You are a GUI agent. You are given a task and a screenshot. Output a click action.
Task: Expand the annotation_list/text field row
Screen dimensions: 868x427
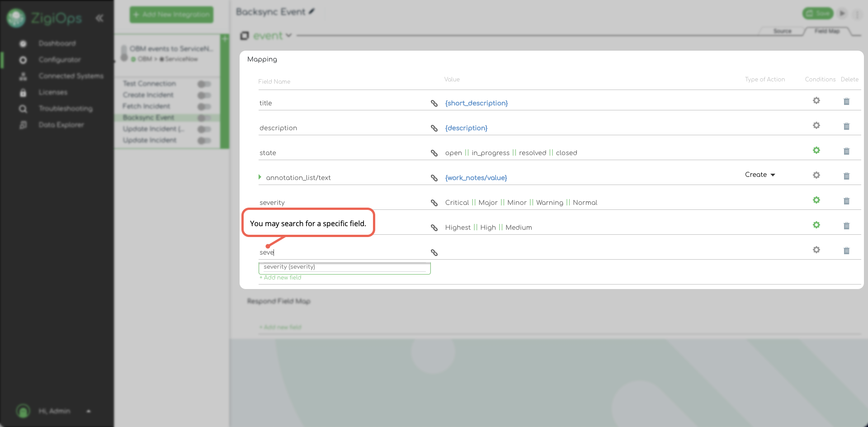coord(260,177)
